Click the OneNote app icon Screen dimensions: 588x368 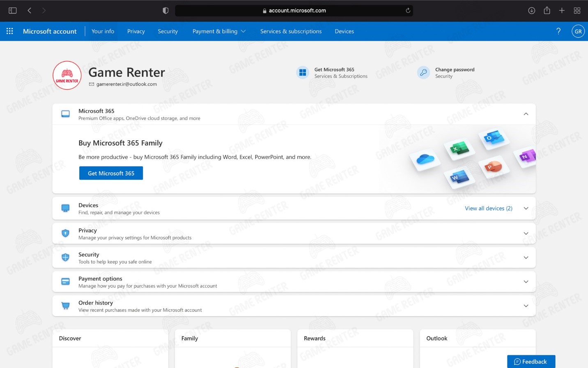point(528,156)
